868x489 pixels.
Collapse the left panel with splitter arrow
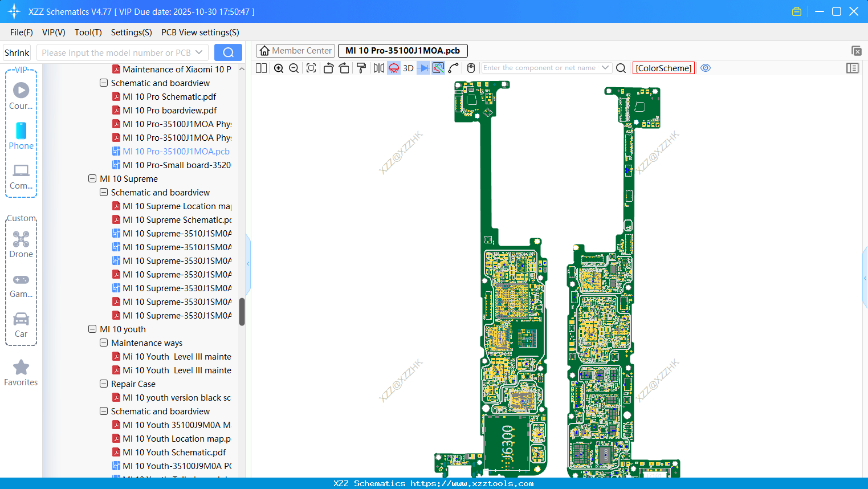point(248,264)
